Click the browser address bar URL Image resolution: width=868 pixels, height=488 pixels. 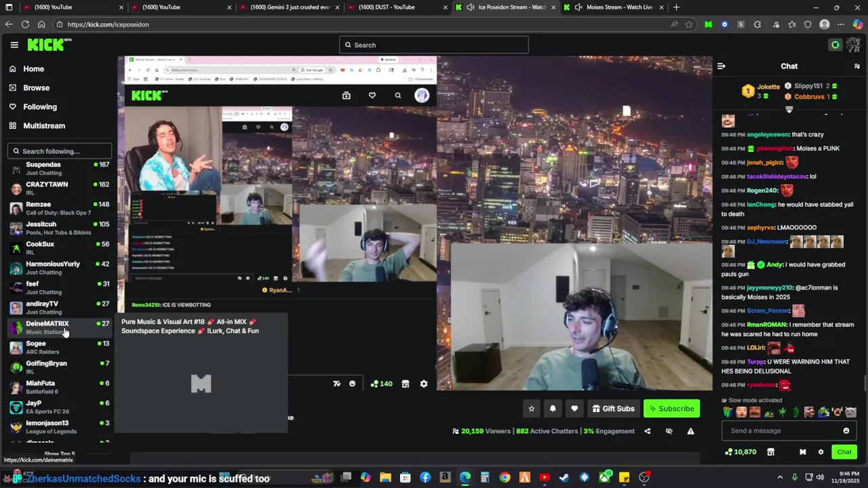click(x=108, y=24)
